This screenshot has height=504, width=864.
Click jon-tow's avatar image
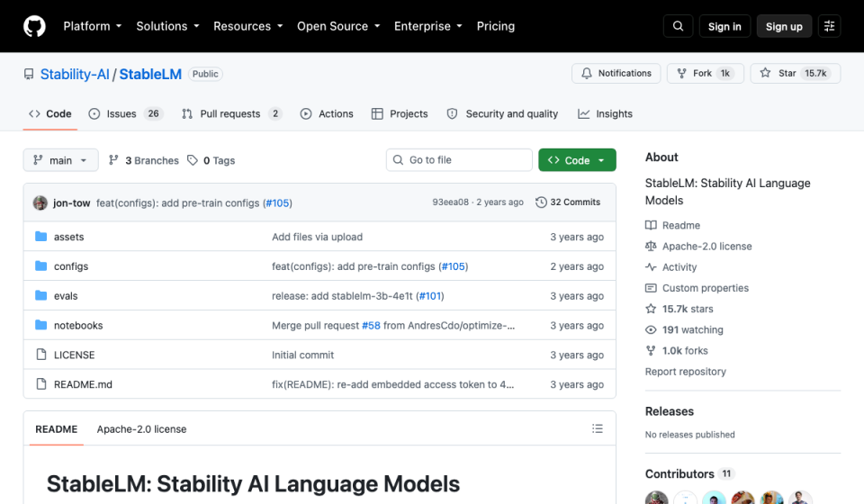[40, 202]
